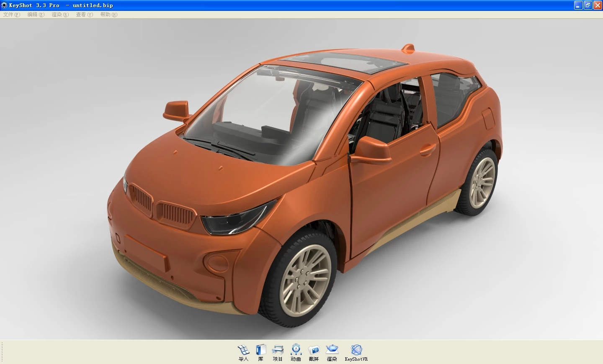
Task: Click the car's front windshield
Action: tap(268, 113)
